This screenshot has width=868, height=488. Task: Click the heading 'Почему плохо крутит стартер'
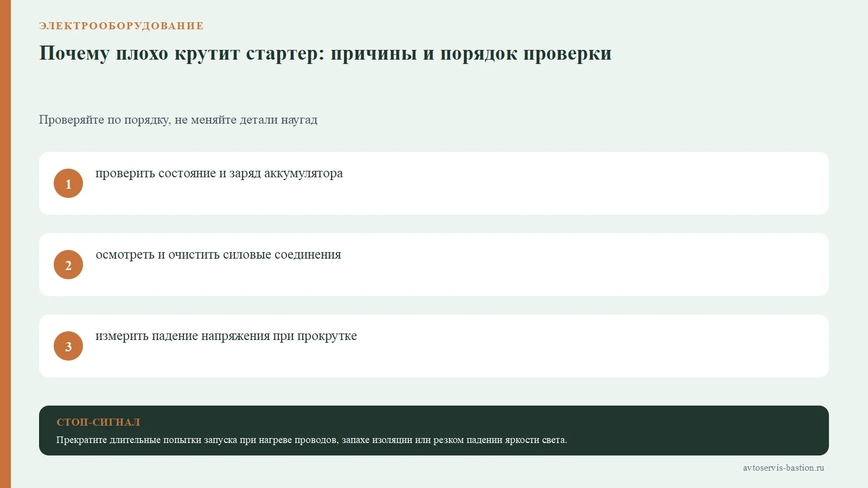tap(325, 53)
